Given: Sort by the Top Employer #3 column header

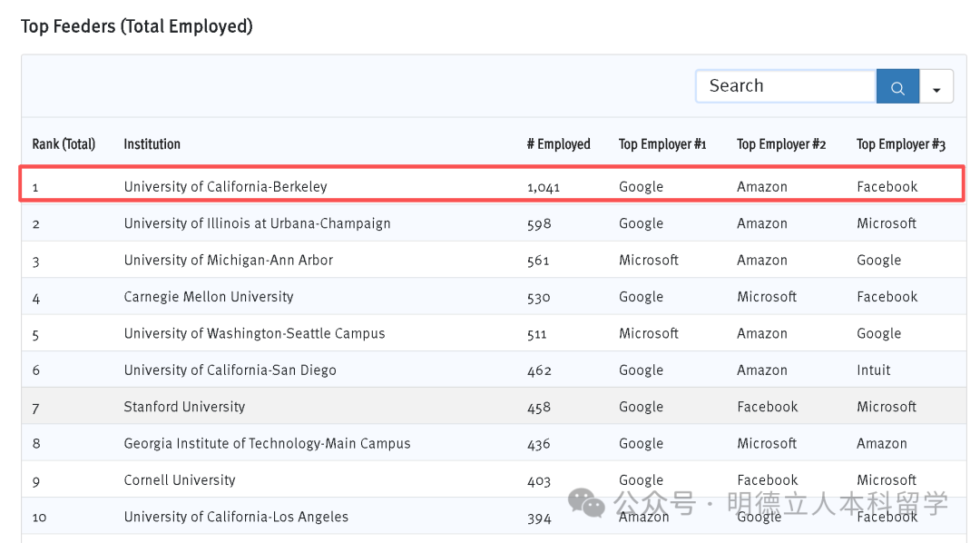Looking at the screenshot, I should 901,144.
